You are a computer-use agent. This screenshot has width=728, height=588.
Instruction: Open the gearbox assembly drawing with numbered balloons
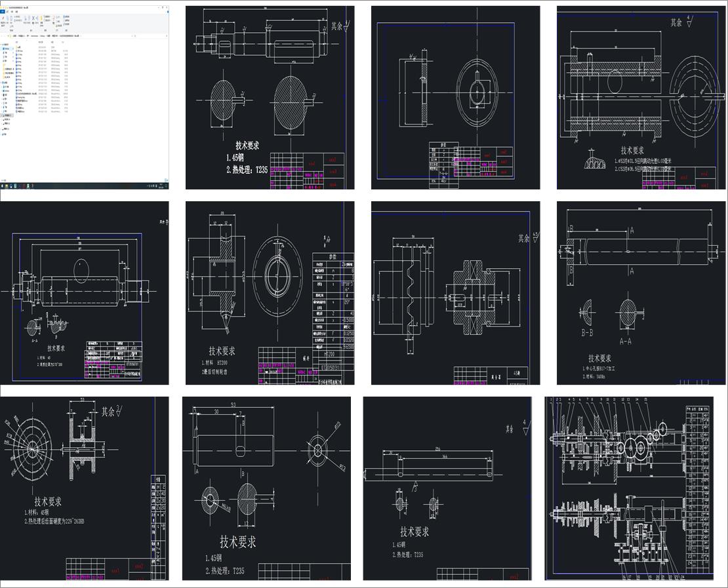[x=629, y=488]
